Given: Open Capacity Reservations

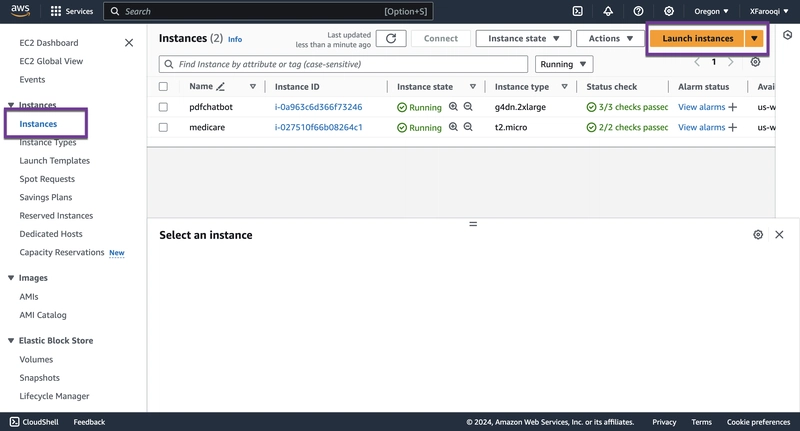Looking at the screenshot, I should (x=62, y=252).
